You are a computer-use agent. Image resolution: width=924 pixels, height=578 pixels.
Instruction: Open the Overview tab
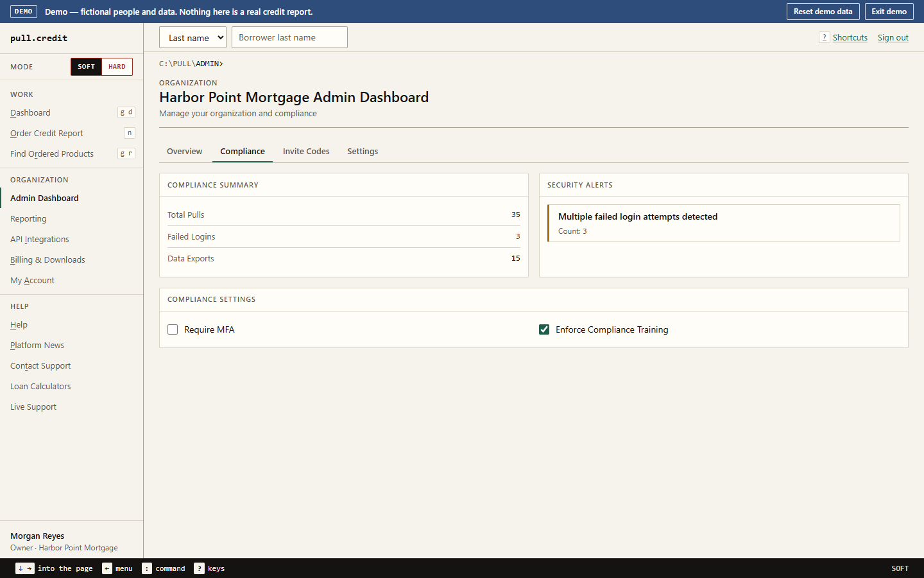[x=184, y=152]
